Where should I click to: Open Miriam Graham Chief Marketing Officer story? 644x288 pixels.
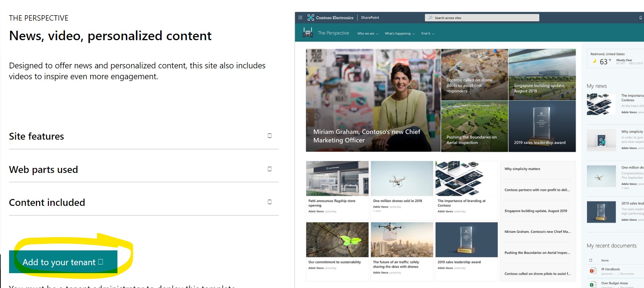point(373,100)
